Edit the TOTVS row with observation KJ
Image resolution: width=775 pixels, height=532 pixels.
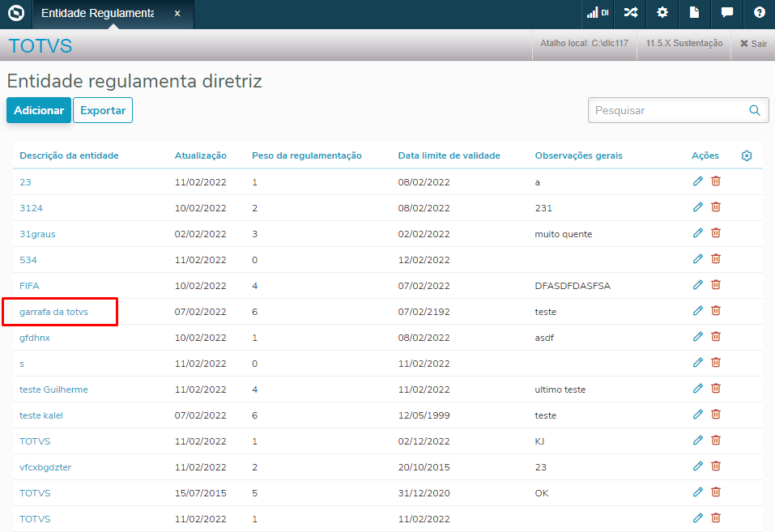click(698, 440)
